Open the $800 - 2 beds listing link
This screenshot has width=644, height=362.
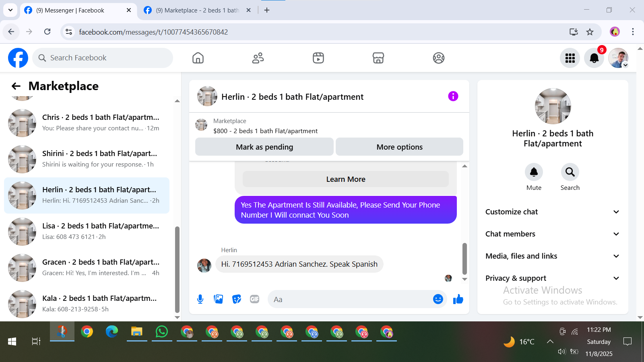[x=265, y=131]
